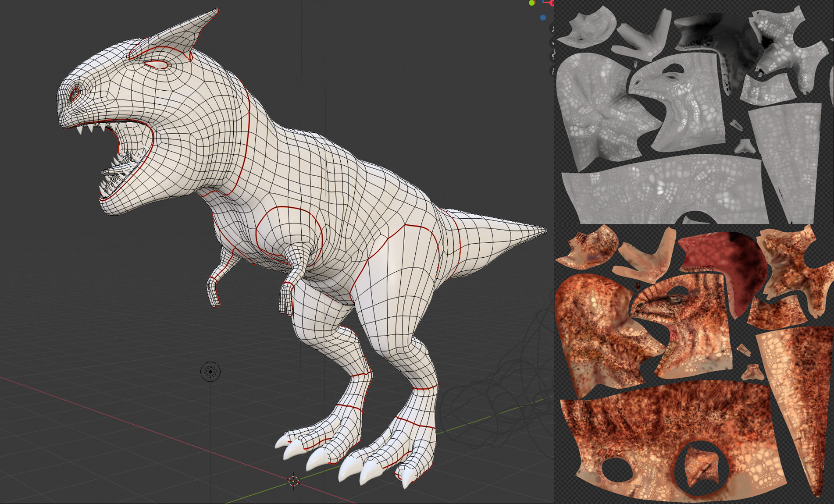Screen dimensions: 834x504
Task: Click the dinosaur's red-outlined eye on mesh
Action: [x=157, y=65]
